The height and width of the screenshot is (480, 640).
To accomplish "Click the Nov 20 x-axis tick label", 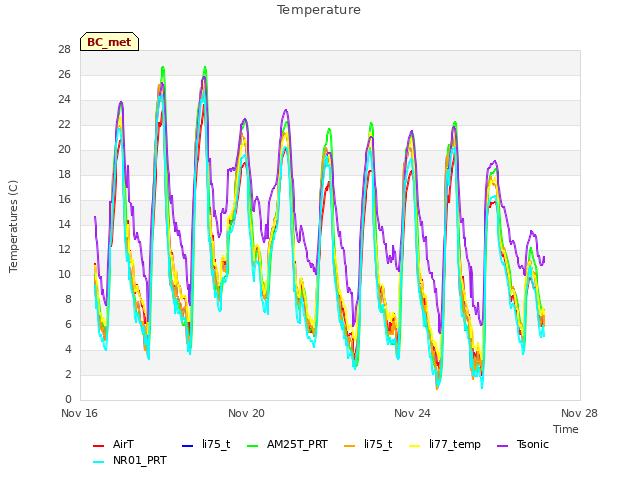I will click(246, 413).
